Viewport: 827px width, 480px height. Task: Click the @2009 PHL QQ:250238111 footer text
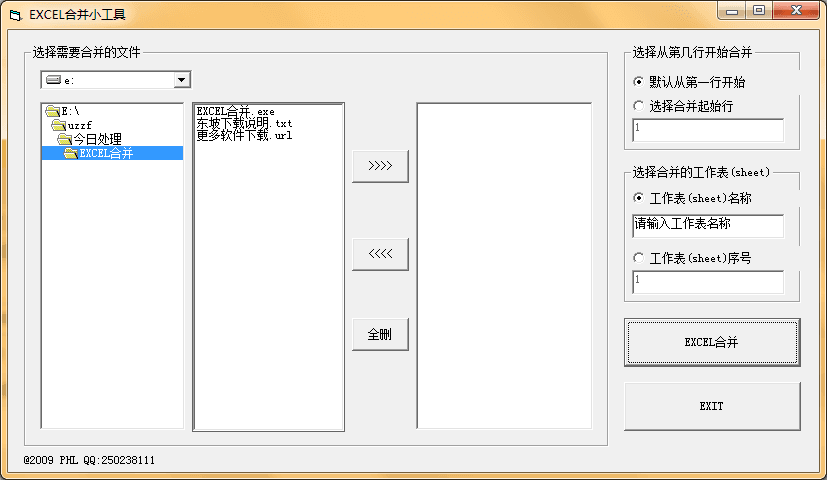[x=89, y=460]
